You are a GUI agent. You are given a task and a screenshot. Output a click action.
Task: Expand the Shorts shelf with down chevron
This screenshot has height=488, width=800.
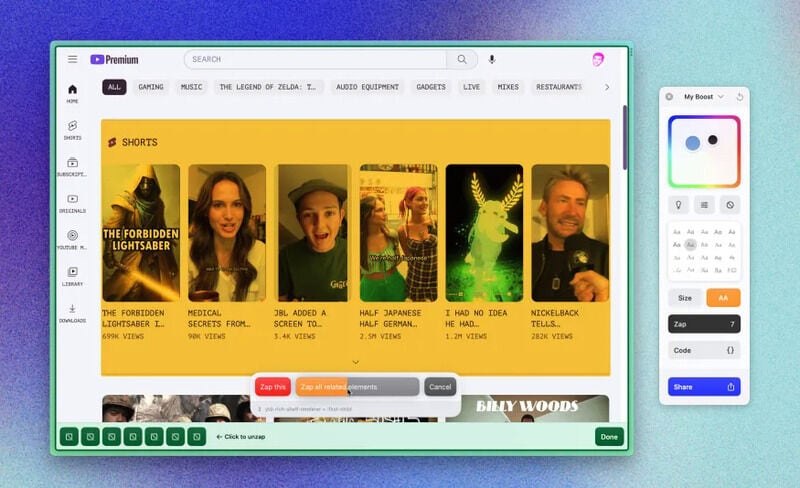coord(356,362)
